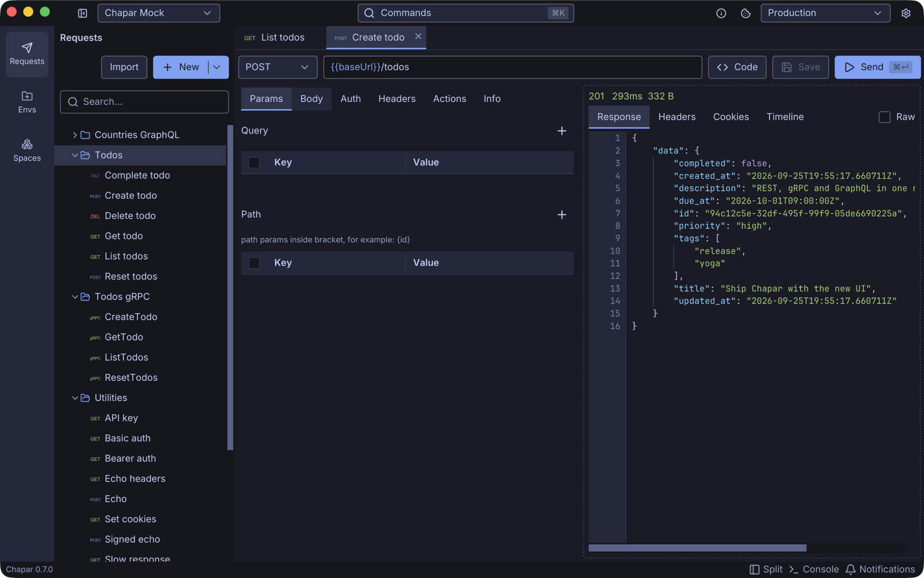924x578 pixels.
Task: Open the Echo headers request
Action: click(141, 479)
